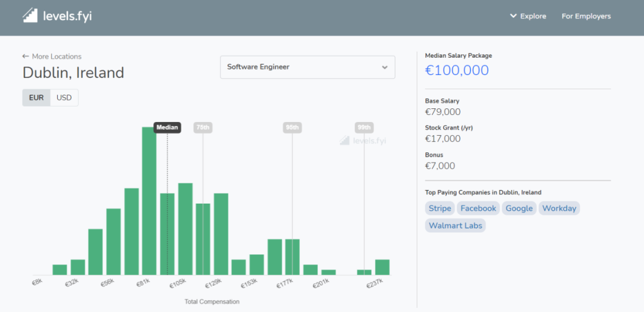Click the dropdown chevron in job selector
This screenshot has height=312, width=644.
click(x=385, y=67)
